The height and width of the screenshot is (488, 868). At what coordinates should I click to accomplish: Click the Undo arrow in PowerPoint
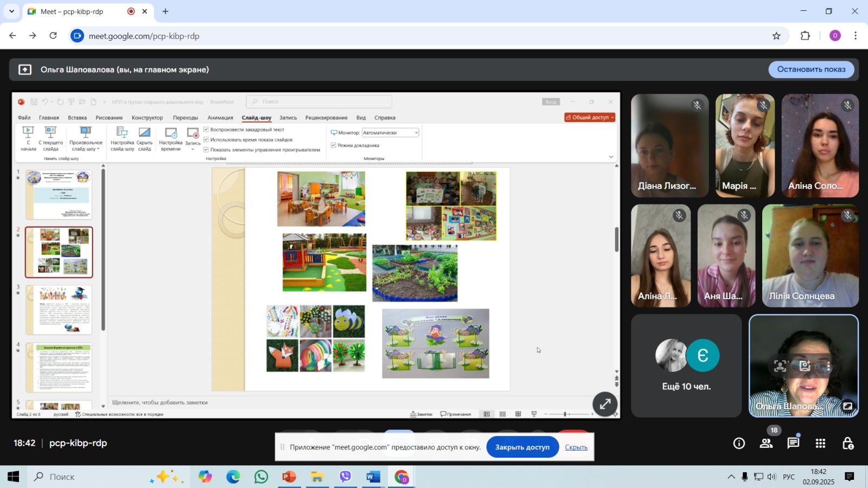point(46,102)
